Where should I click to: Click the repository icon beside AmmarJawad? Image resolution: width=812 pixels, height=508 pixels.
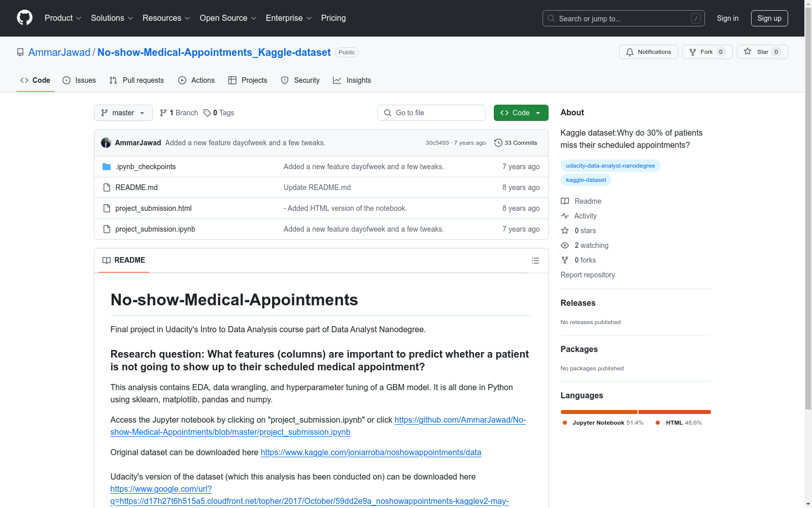point(20,52)
